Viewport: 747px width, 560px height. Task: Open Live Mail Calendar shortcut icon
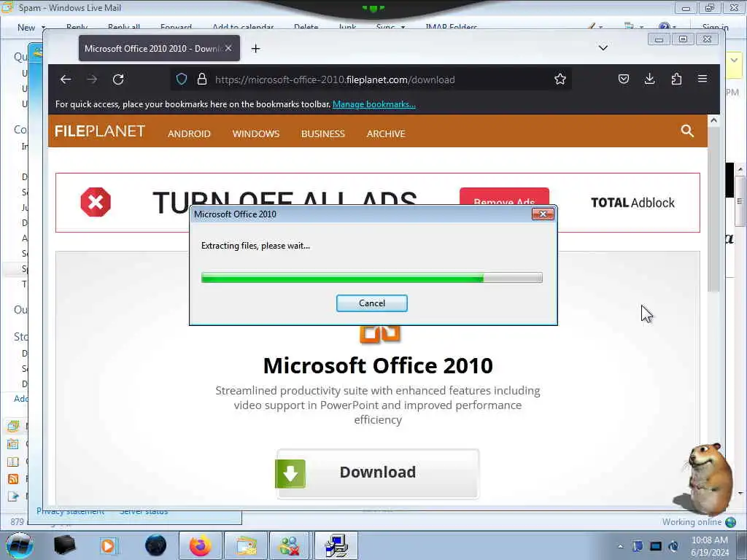(x=13, y=444)
